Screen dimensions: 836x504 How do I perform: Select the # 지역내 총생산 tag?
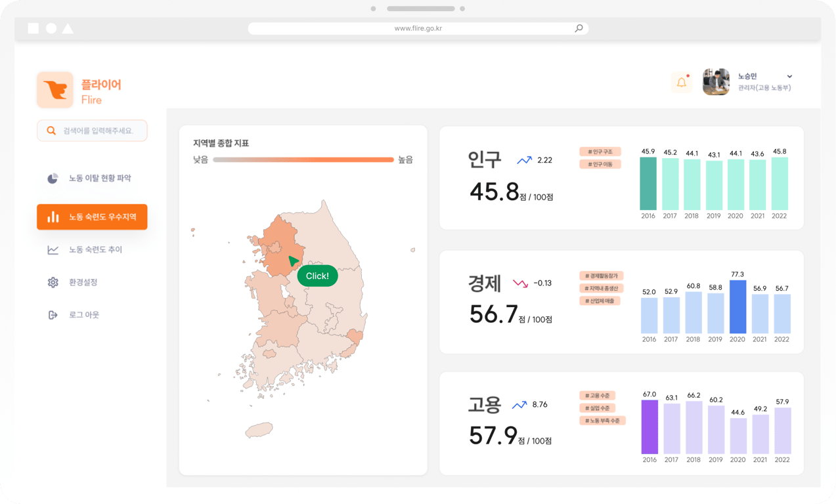(602, 288)
